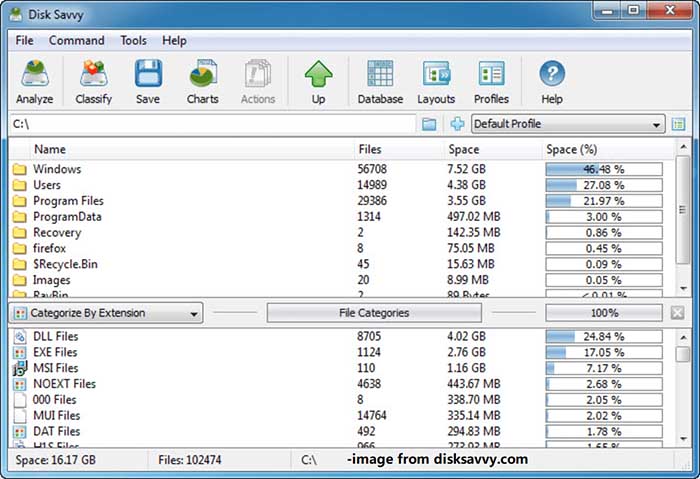Click the 17.05 % bar for EXE Files
The image size is (700, 479).
tap(604, 352)
